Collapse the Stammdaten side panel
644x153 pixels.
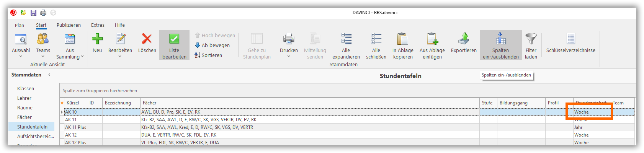(49, 75)
